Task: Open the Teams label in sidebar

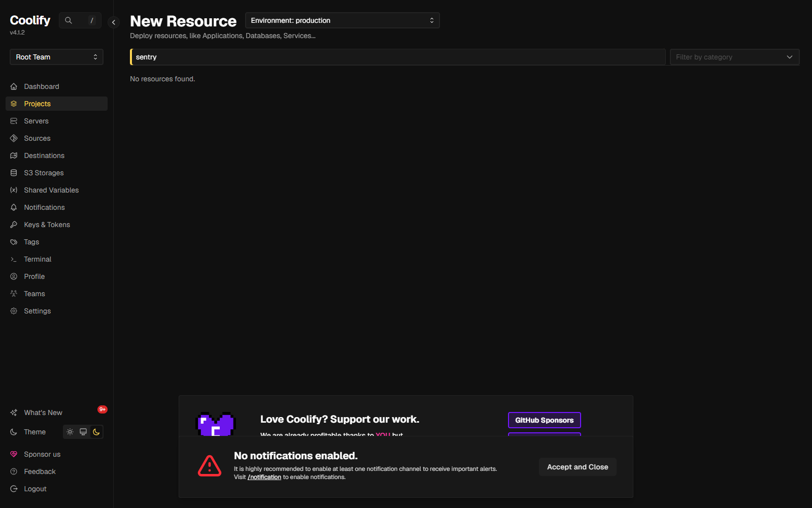Action: click(x=35, y=294)
